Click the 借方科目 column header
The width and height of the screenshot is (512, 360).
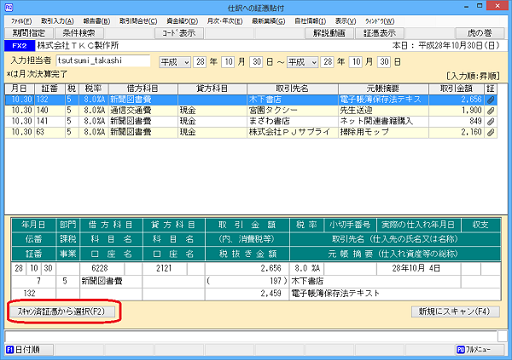[x=143, y=89]
